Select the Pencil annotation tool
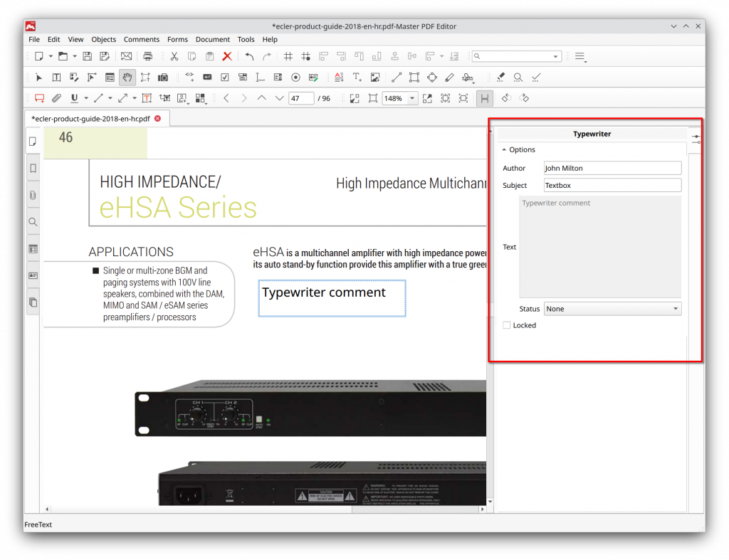729x560 pixels. click(x=449, y=77)
